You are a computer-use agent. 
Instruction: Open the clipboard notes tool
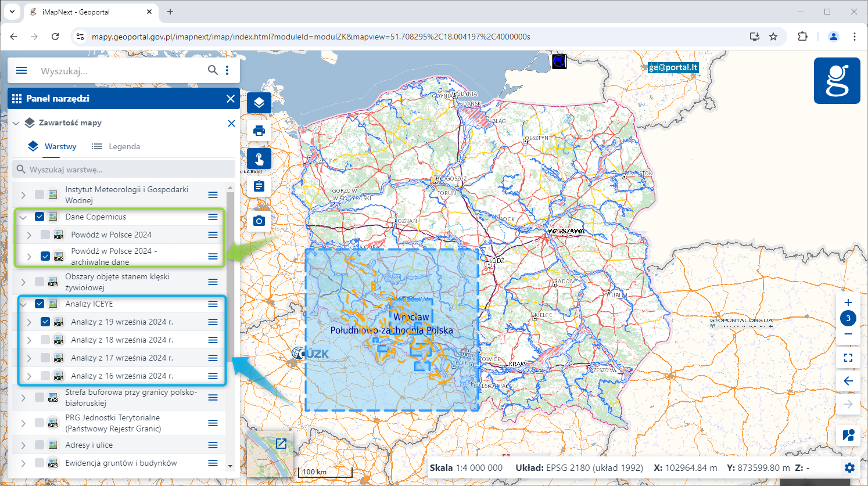259,186
